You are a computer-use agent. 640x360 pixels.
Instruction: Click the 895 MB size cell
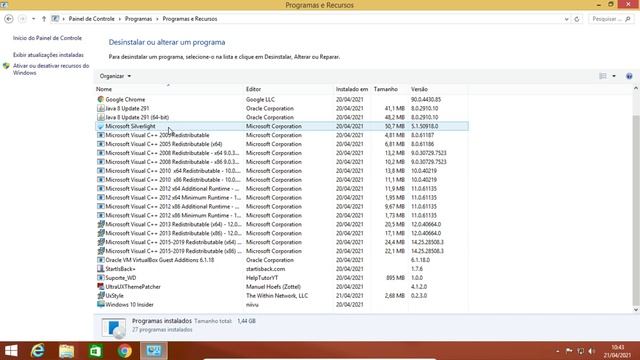[395, 278]
